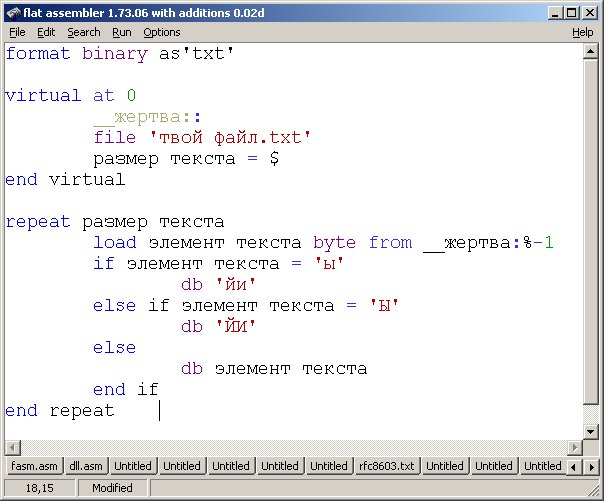Close the flat assembler window

[x=589, y=13]
